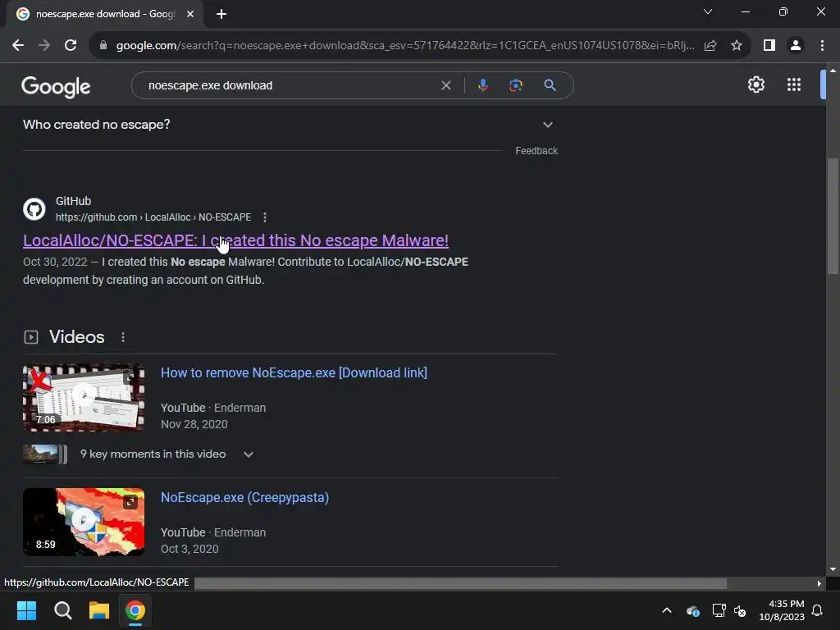Open a new tab with plus icon

(221, 14)
